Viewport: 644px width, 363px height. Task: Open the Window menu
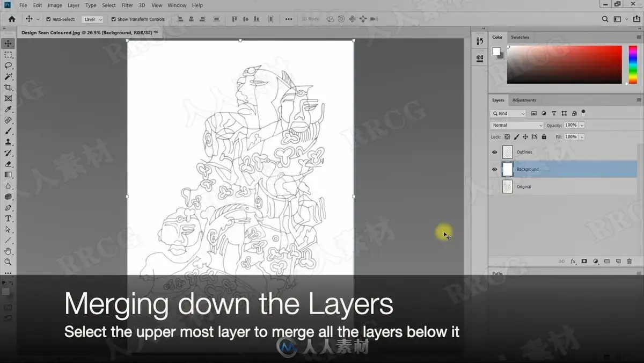coord(177,5)
